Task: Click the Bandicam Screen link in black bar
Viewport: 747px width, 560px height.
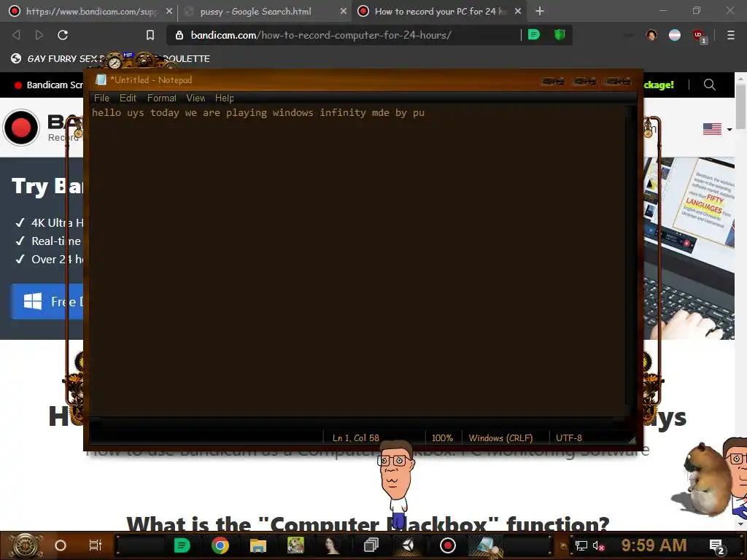Action: pyautogui.click(x=49, y=85)
